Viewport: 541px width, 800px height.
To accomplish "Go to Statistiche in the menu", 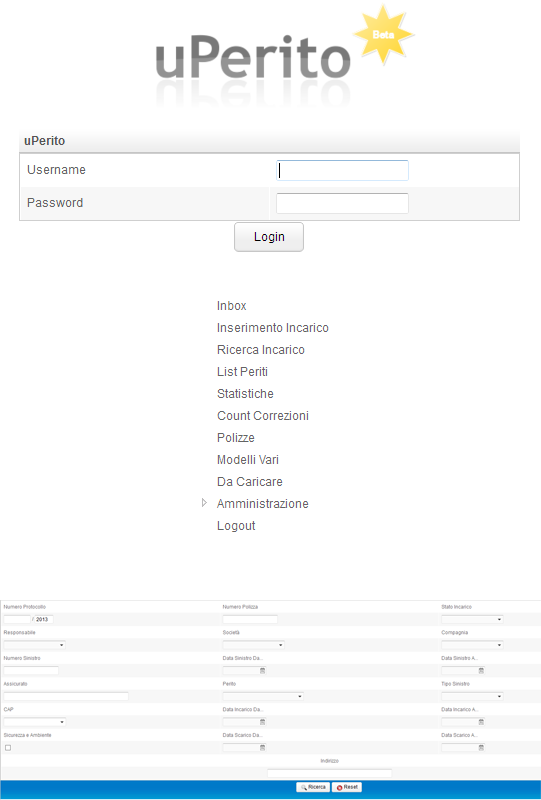I will (245, 394).
